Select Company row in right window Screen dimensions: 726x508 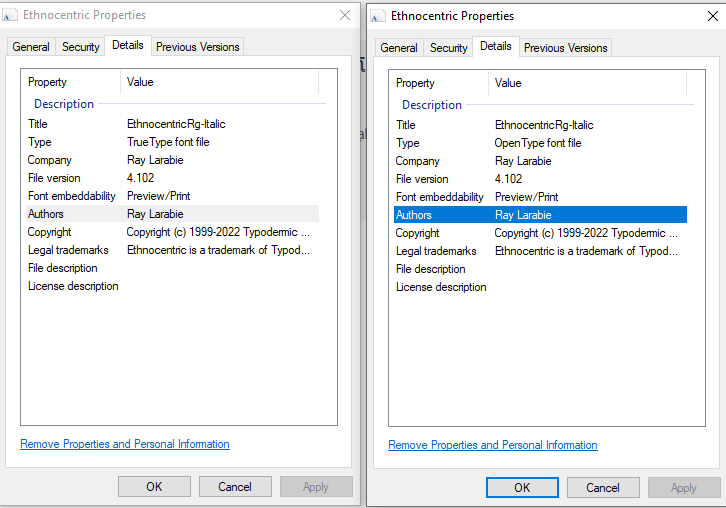tap(540, 161)
